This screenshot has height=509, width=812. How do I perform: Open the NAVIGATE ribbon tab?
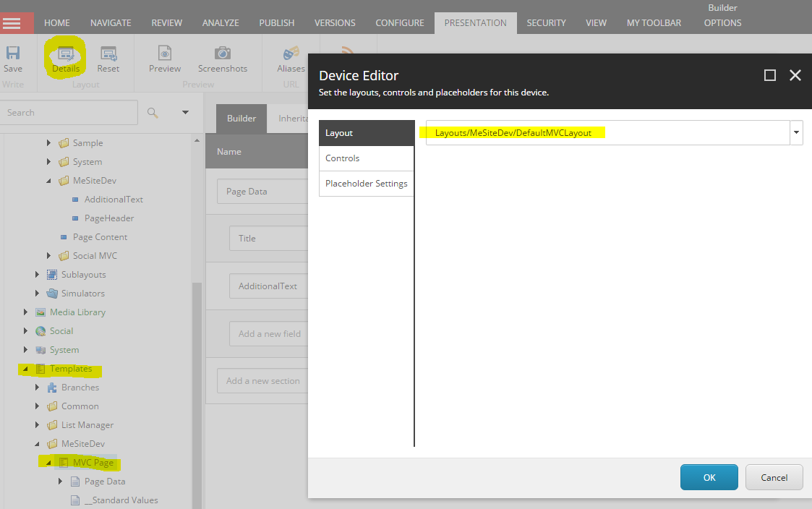[111, 23]
